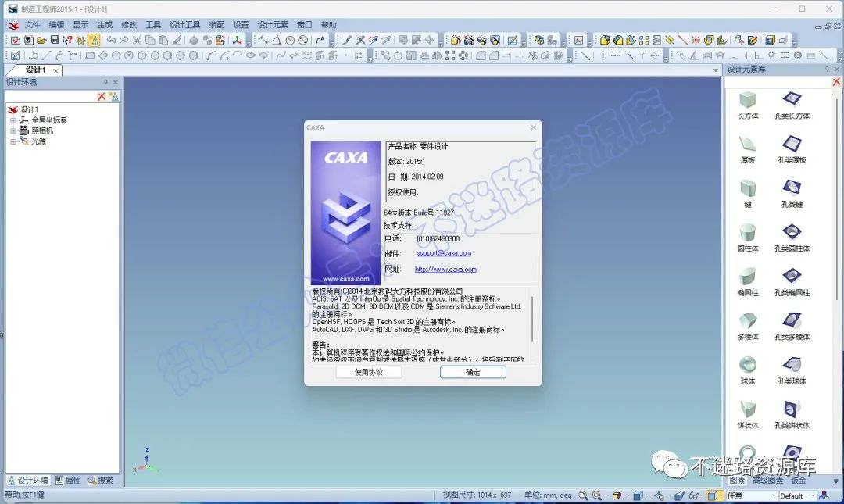Toggle pin on the 设计环境 panel
This screenshot has width=844, height=504.
point(105,82)
